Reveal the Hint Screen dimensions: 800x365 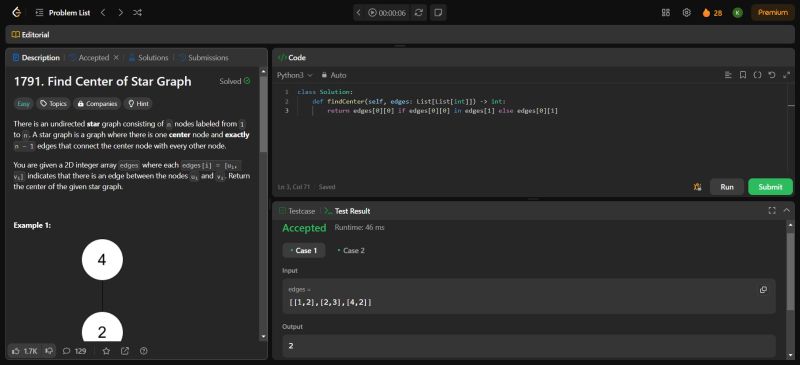coord(138,104)
